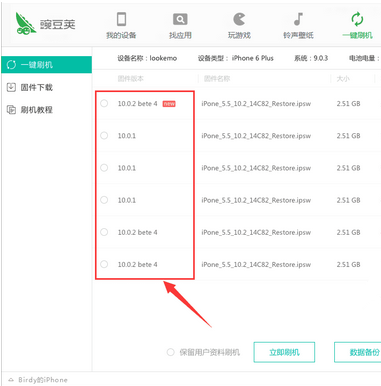Click 2.51 GB in the new-badge row
Viewport: 381px width, 386px height.
click(348, 104)
